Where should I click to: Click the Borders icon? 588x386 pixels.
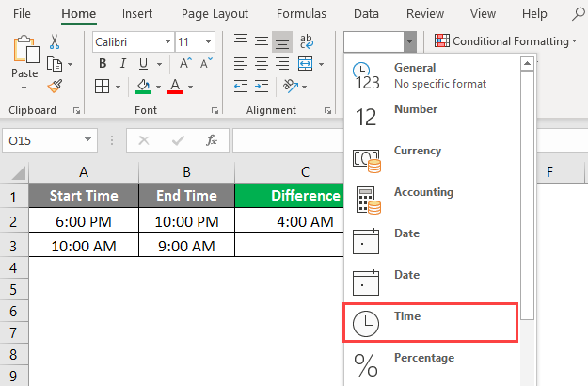102,87
